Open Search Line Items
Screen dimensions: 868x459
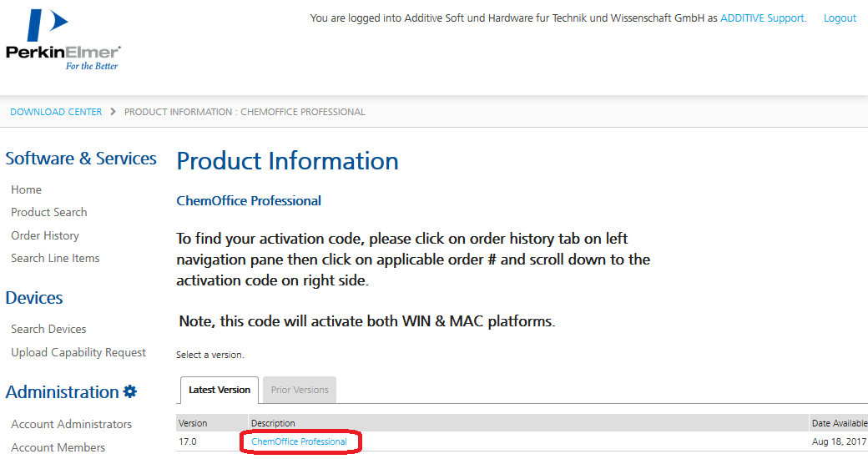coord(55,258)
